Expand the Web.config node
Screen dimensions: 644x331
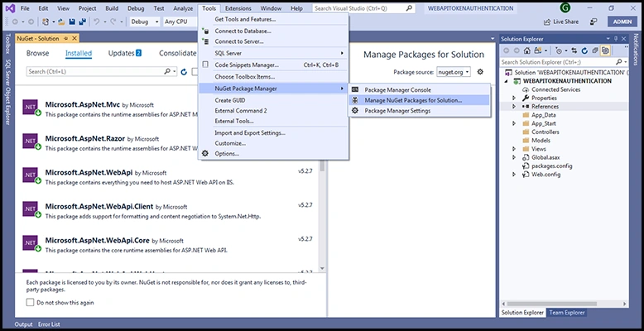tap(514, 174)
